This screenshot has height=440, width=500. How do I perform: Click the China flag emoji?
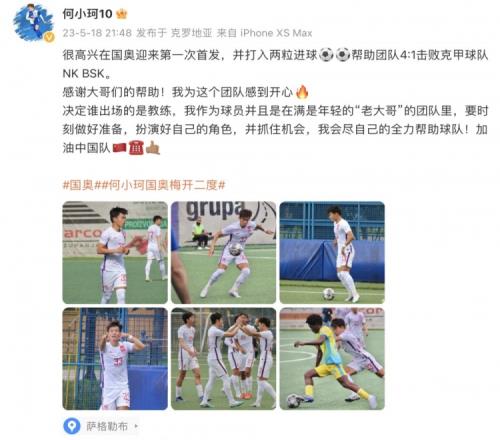coord(119,148)
